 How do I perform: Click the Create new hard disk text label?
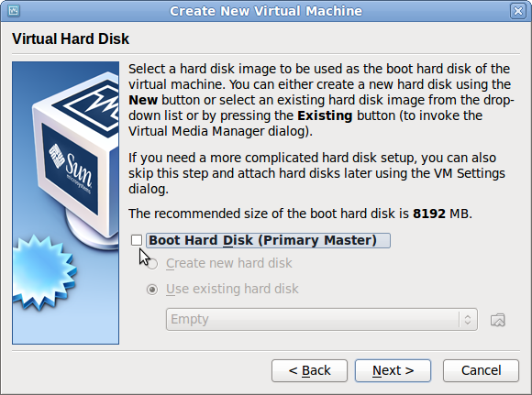[x=229, y=263]
